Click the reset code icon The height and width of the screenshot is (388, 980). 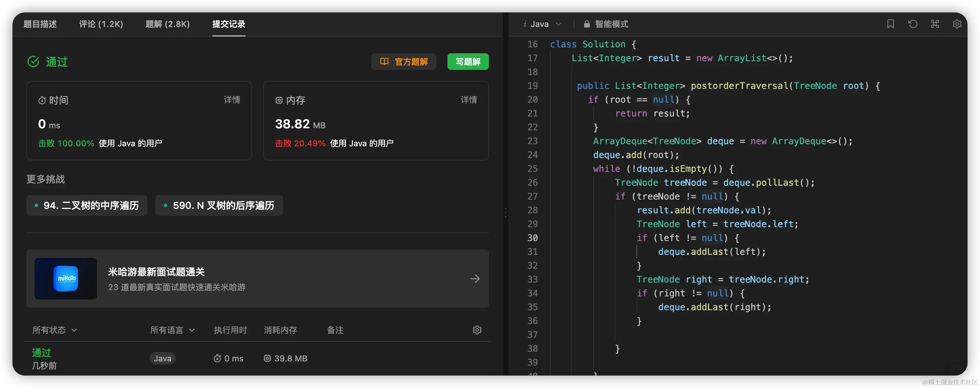tap(913, 24)
